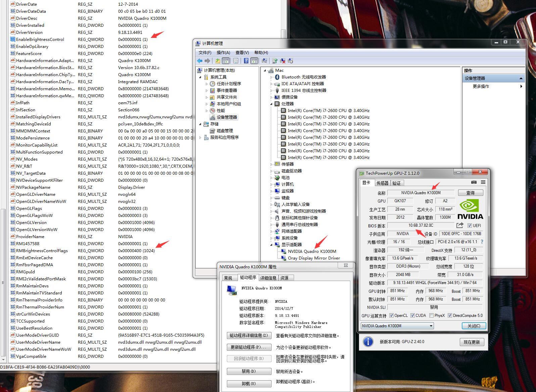Click the 禁用(D) disable button
This screenshot has width=536, height=392.
click(249, 371)
